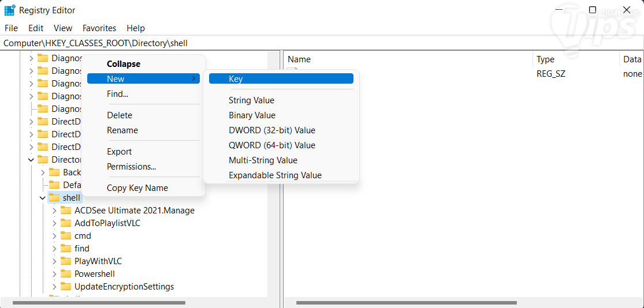
Task: Select DWORD (32-bit) Value option
Action: click(x=271, y=130)
